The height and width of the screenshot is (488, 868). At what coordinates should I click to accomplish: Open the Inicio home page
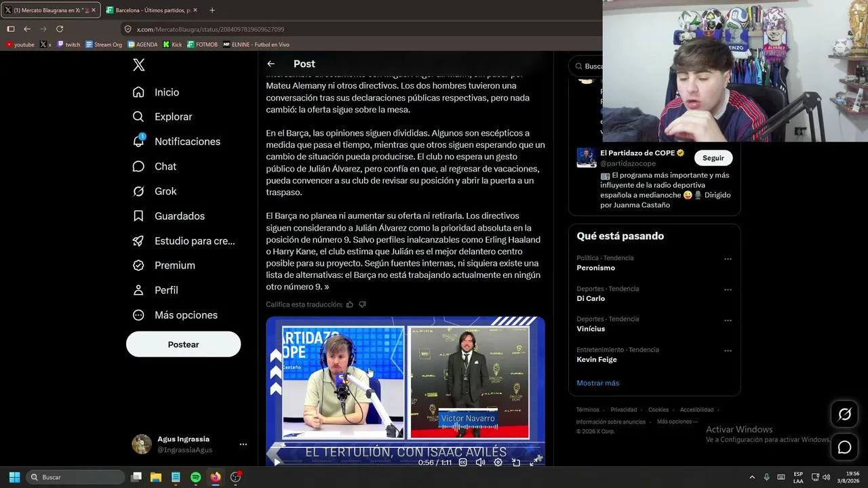[156, 92]
